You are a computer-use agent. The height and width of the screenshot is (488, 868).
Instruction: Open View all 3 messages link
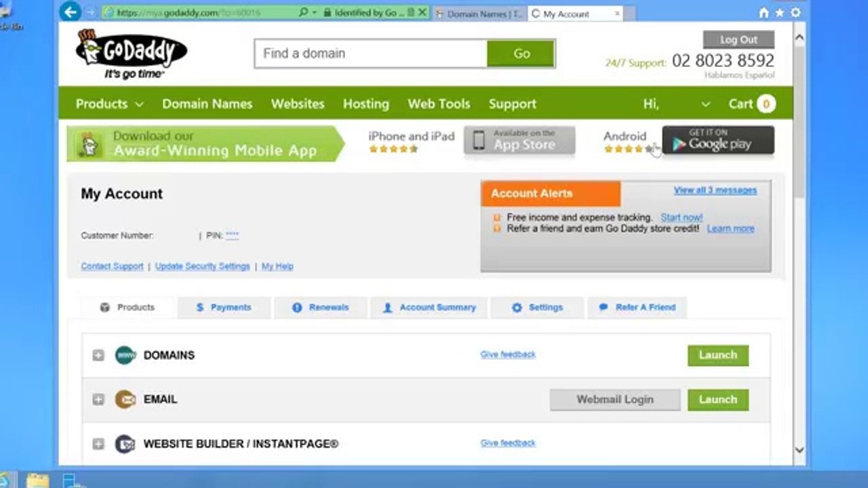click(x=715, y=190)
